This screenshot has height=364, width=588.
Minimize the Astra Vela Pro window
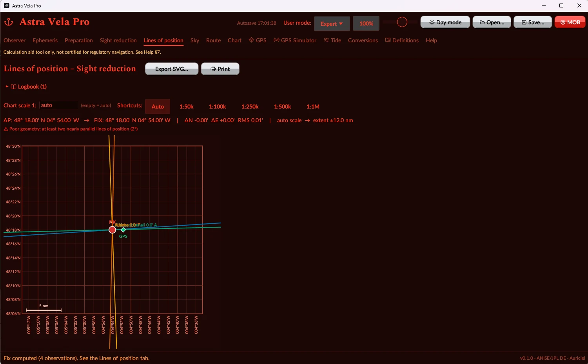point(544,5)
